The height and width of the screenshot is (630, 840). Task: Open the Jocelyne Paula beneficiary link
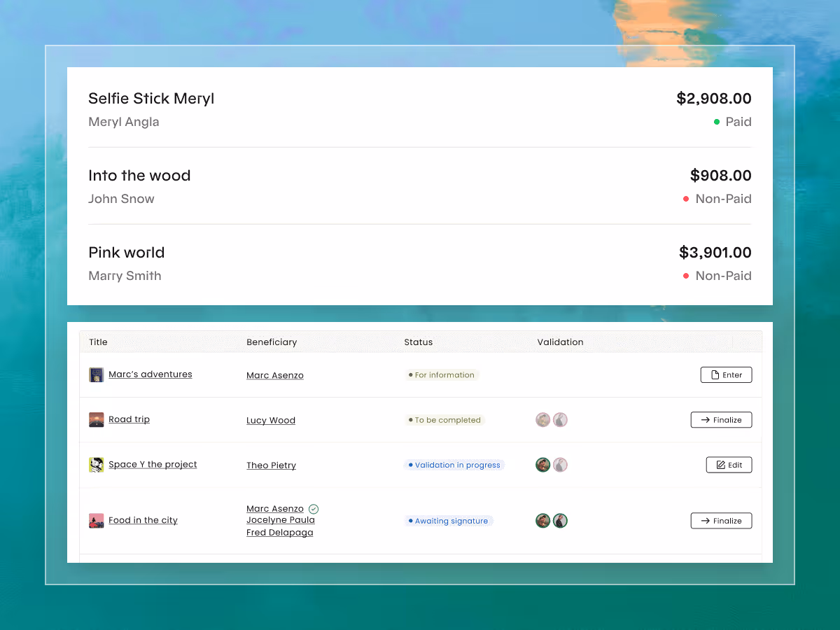tap(281, 520)
